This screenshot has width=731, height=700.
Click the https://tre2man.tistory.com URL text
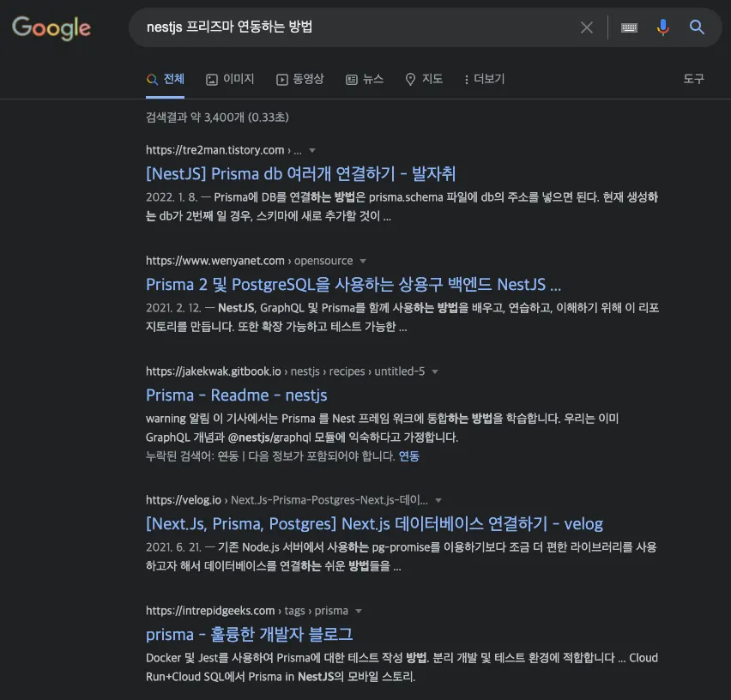point(214,150)
